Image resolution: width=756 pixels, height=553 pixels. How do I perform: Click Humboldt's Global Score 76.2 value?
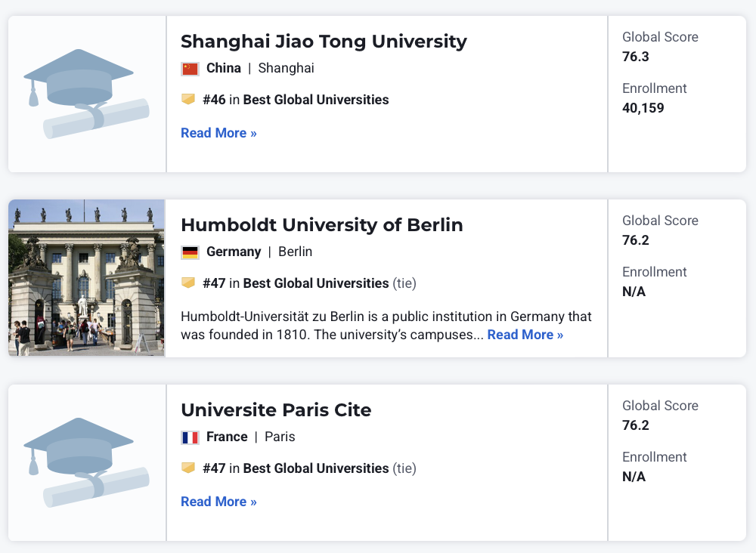636,240
